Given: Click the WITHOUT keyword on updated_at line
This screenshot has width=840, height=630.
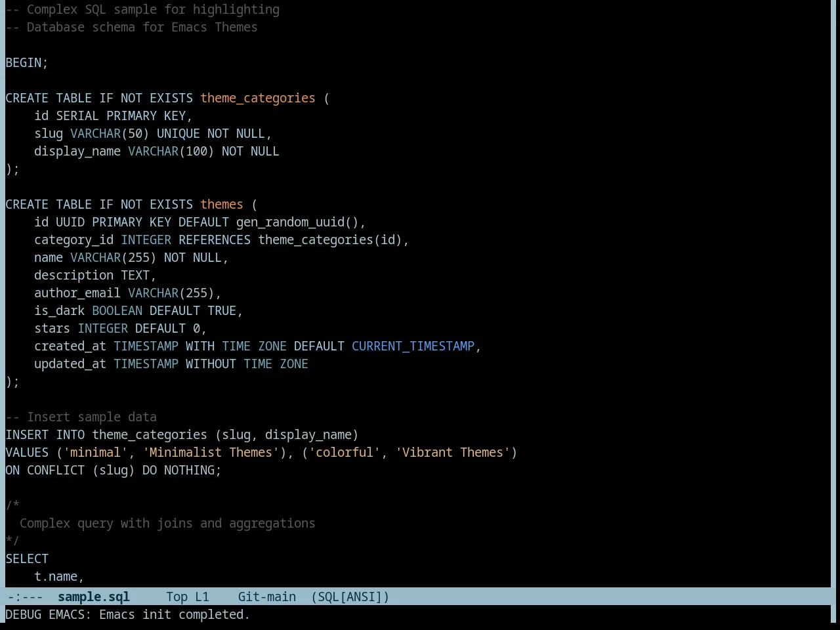Looking at the screenshot, I should [211, 364].
